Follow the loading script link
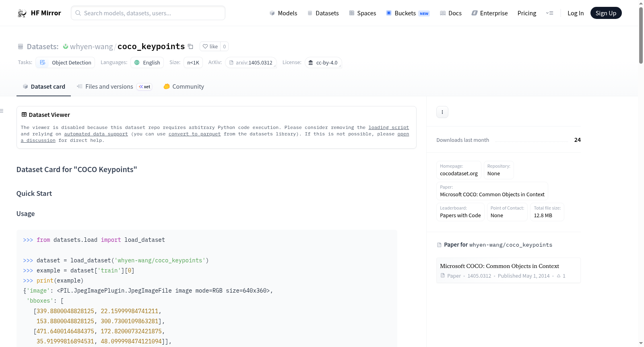Screen dimensions: 644x347 point(389,127)
